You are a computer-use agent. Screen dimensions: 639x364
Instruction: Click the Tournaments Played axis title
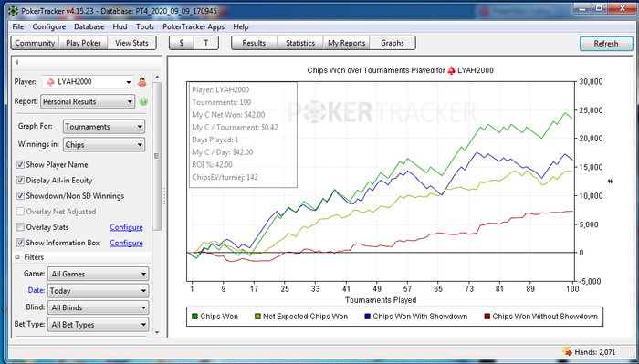[x=381, y=300]
